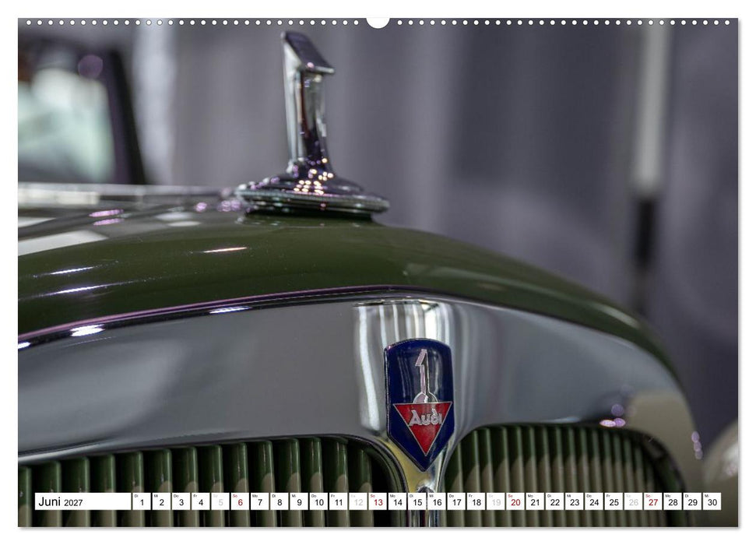
Task: Select greyed day 19 date cell
Action: [496, 501]
